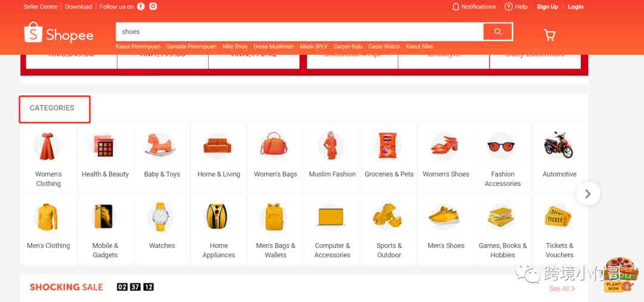Select the Baby & Toys rocking horse icon
Viewport: 644px width, 302px height.
[x=162, y=145]
